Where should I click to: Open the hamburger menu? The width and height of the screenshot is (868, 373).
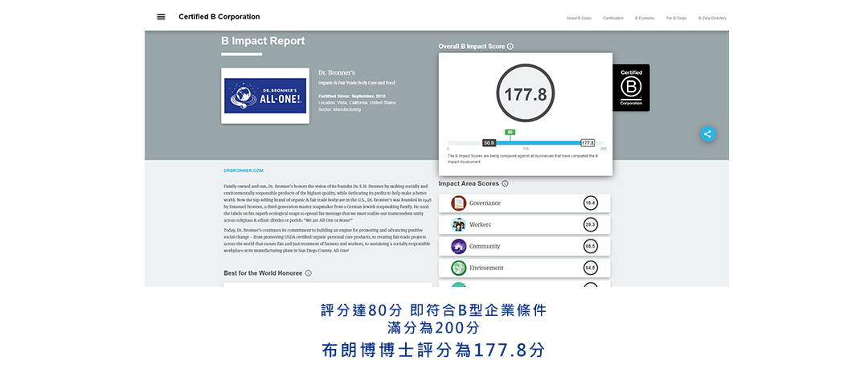[x=161, y=17]
